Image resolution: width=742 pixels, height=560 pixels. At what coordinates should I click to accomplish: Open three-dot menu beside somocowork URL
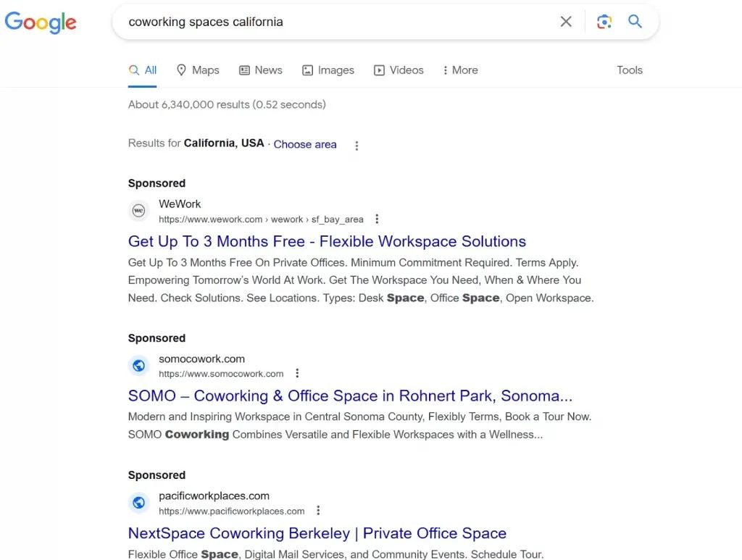pyautogui.click(x=297, y=373)
